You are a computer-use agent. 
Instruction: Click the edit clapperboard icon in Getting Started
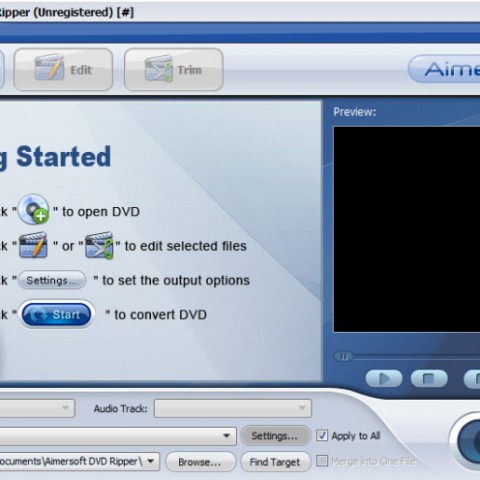pyautogui.click(x=33, y=245)
